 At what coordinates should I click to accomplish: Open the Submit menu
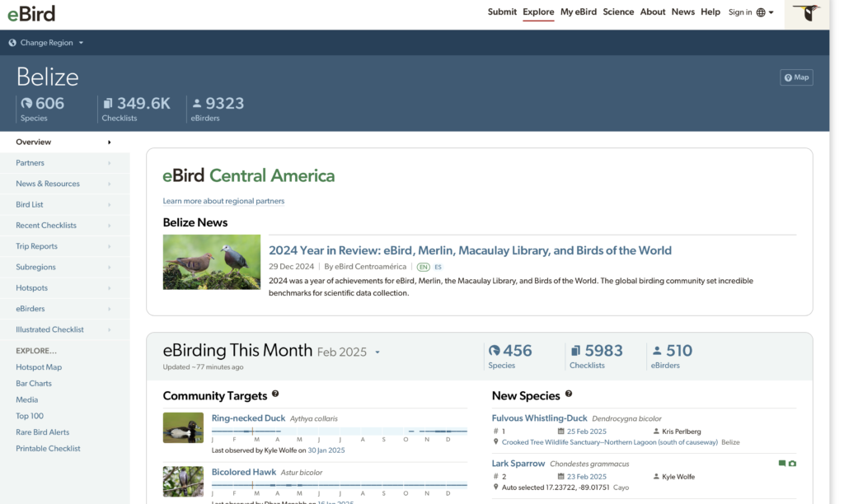(502, 12)
